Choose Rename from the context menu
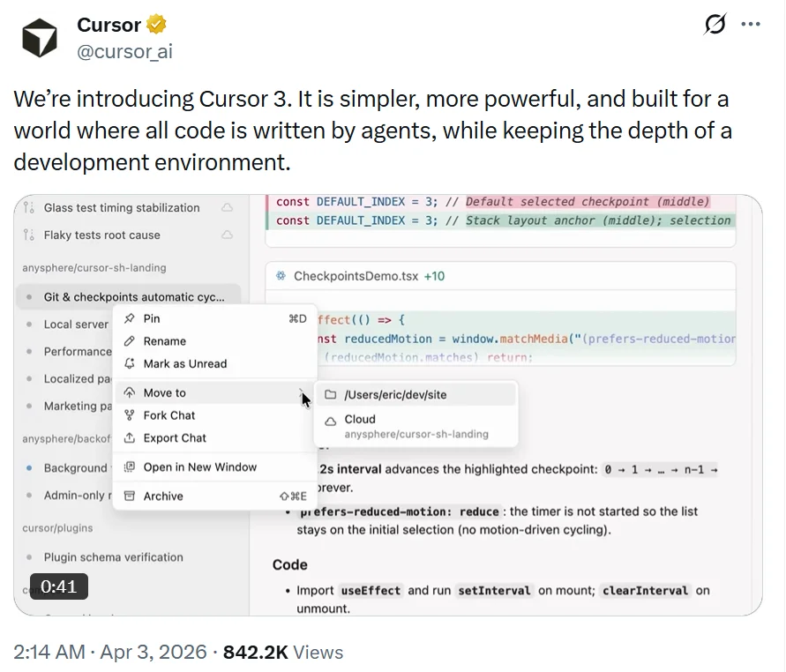The height and width of the screenshot is (672, 786). click(x=165, y=341)
